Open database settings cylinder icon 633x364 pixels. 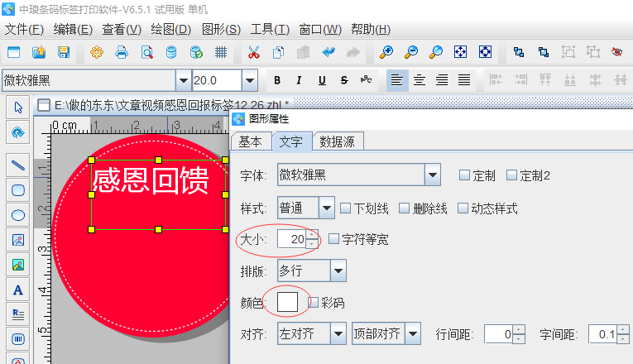(171, 52)
